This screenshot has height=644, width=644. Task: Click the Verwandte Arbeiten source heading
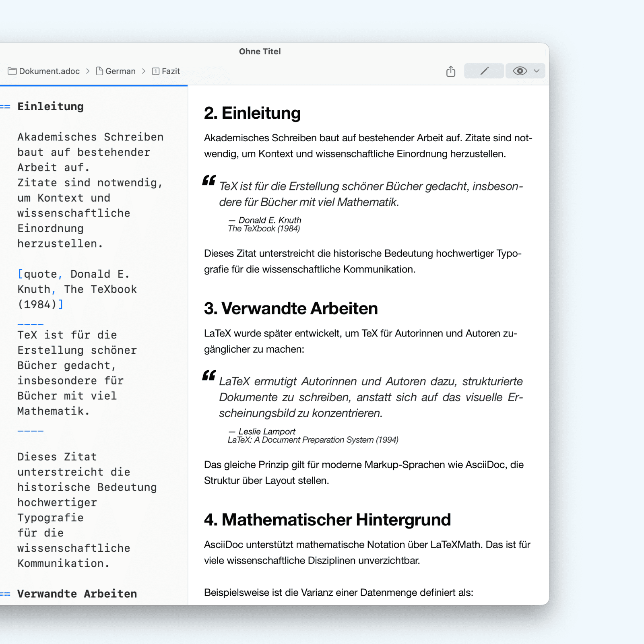[x=77, y=594]
